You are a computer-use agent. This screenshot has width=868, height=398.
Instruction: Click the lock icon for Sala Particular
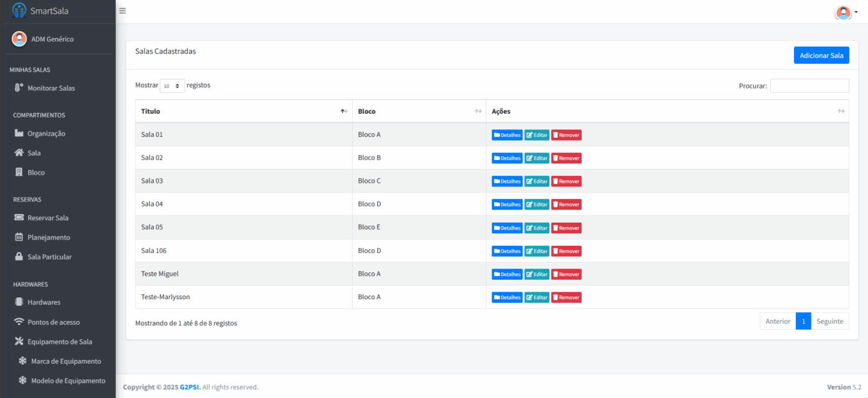point(19,257)
